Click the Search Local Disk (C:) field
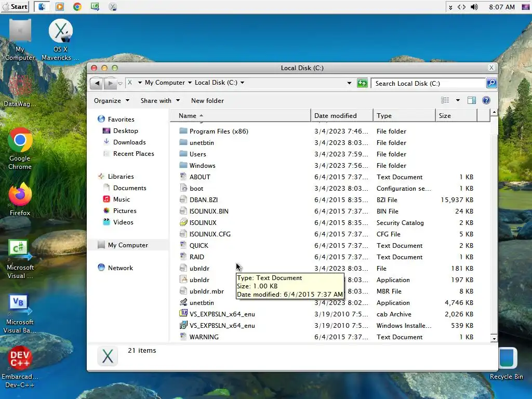Image resolution: width=532 pixels, height=399 pixels. (x=428, y=84)
